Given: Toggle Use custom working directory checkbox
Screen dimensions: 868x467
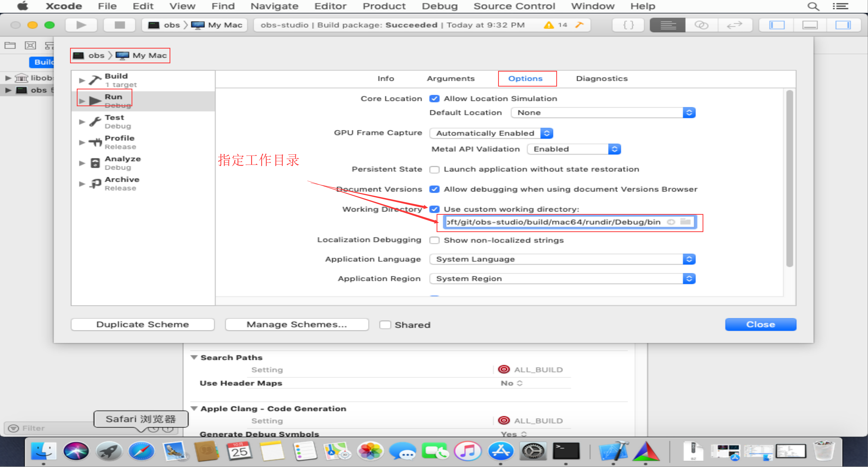Looking at the screenshot, I should 434,209.
